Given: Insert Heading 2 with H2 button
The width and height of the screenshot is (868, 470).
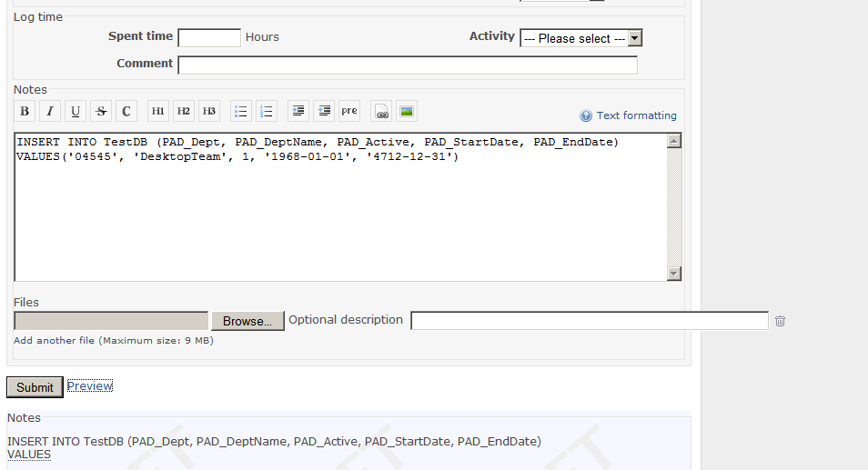Looking at the screenshot, I should pyautogui.click(x=183, y=111).
